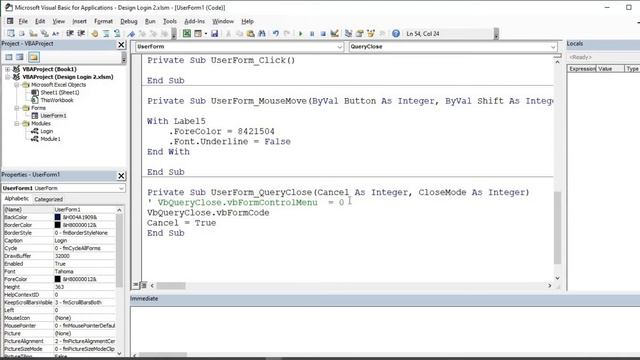Click the List Constants toolbar icon
This screenshot has height=360, width=640.
pyautogui.click(x=22, y=33)
